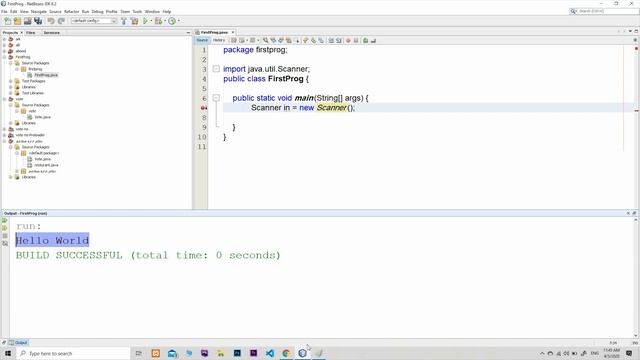Select the FirstProg.java editor tab

click(x=214, y=32)
